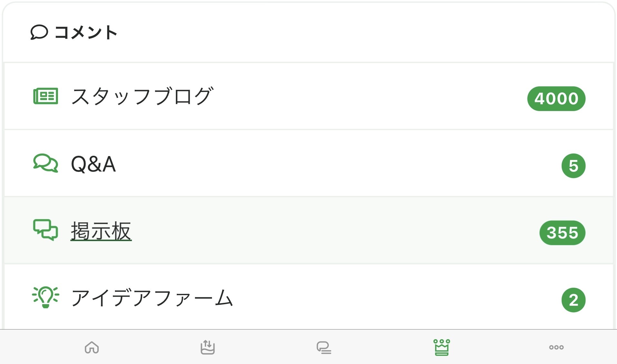Select the highlighted 掲示板 row background
617x364 pixels.
(322, 230)
